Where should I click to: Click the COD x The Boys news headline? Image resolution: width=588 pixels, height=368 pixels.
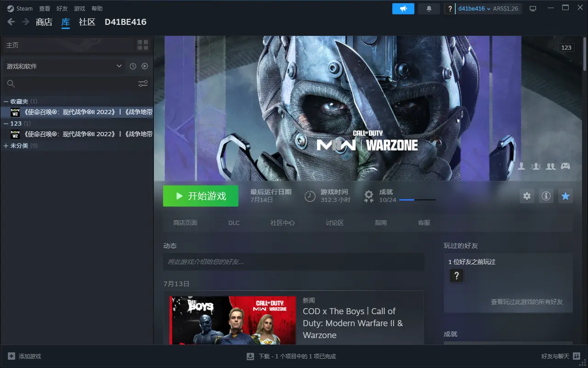[x=353, y=323]
